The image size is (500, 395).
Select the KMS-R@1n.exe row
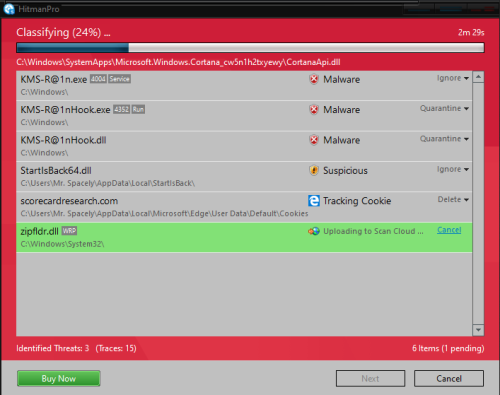click(x=244, y=85)
